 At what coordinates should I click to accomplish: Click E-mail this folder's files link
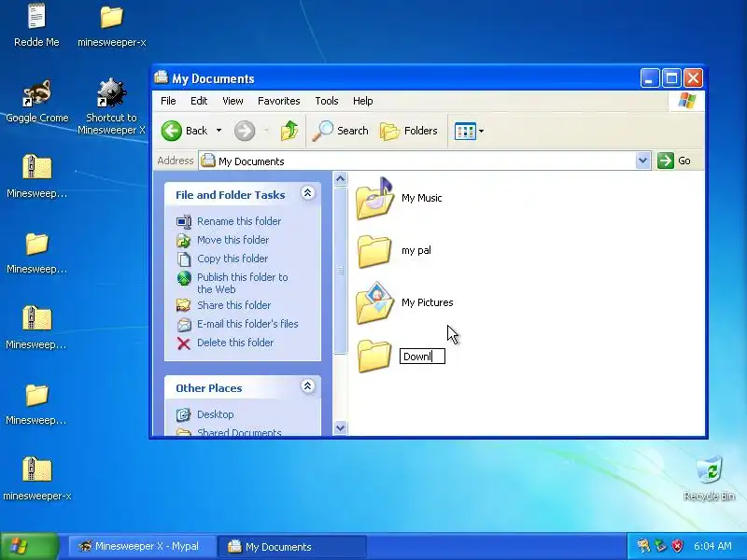coord(247,324)
